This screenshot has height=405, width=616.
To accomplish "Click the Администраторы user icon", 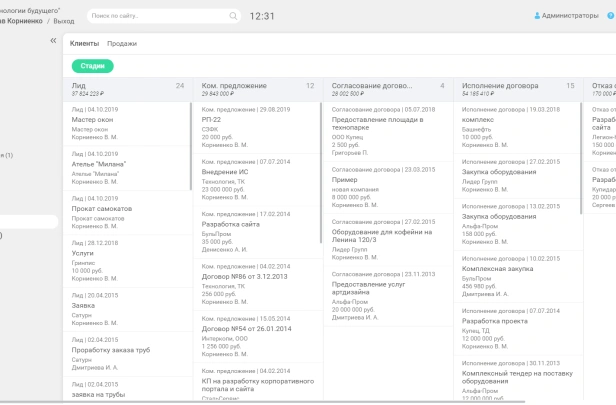I will coord(537,17).
